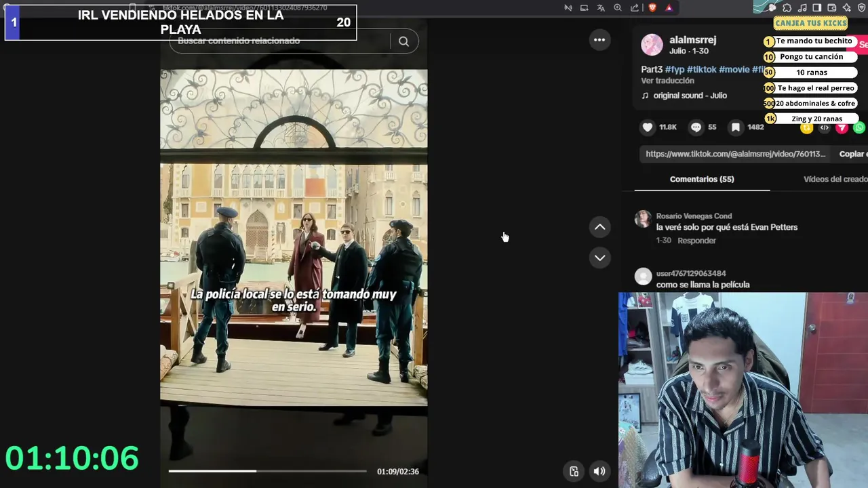Select the Comentarios (55) tab
Screen dimensions: 868x488
click(702, 179)
